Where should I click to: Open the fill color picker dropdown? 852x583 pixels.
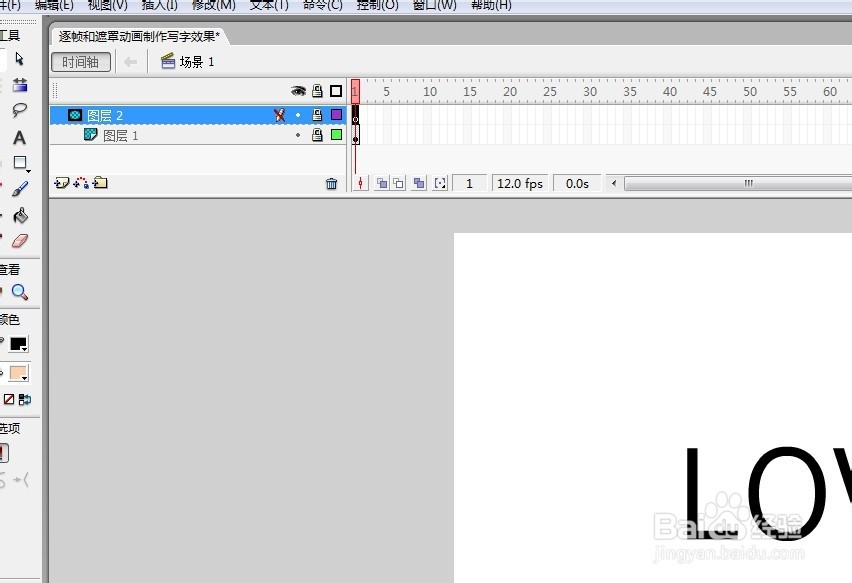coord(25,378)
